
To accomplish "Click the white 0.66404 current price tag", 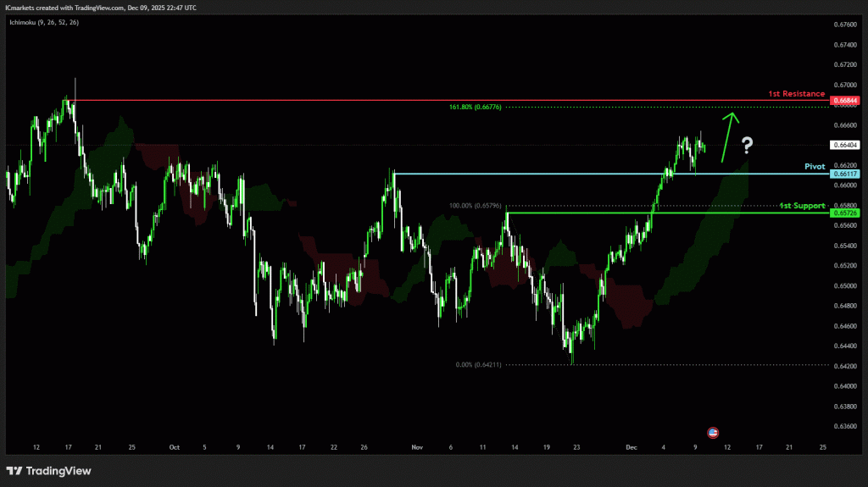I will (845, 145).
